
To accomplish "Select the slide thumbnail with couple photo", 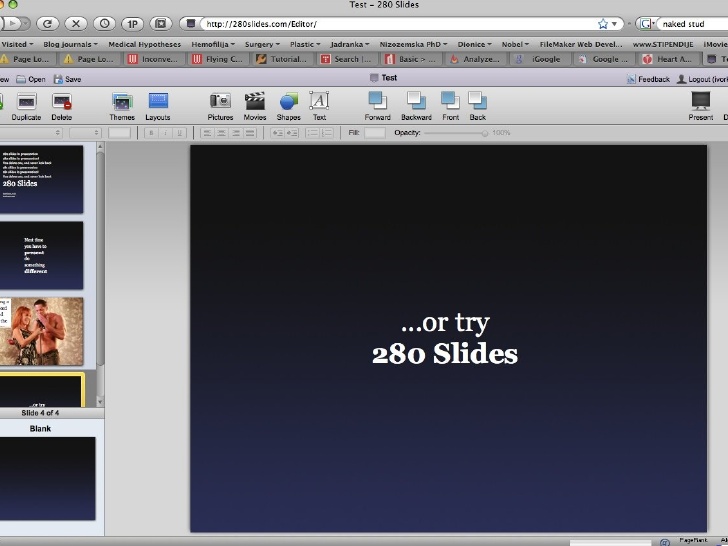I will (x=42, y=331).
